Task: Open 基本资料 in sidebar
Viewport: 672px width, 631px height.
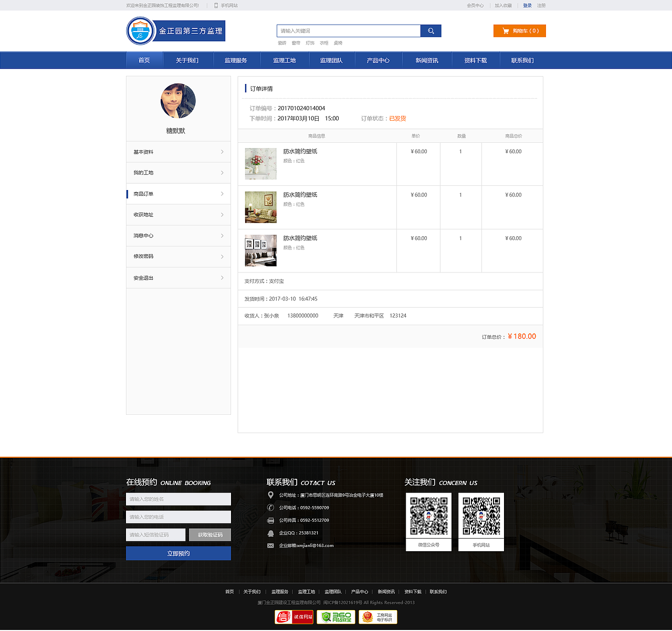Action: [x=178, y=152]
